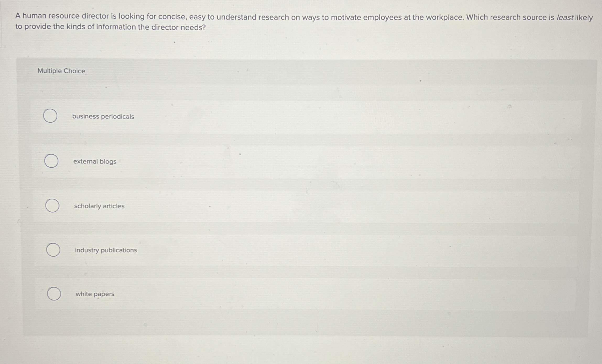The image size is (602, 364).
Task: Click the second answer option row
Action: [301, 161]
